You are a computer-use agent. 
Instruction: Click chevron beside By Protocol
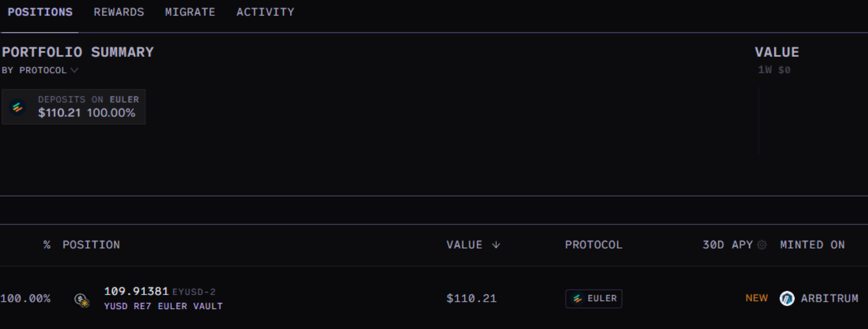[74, 70]
